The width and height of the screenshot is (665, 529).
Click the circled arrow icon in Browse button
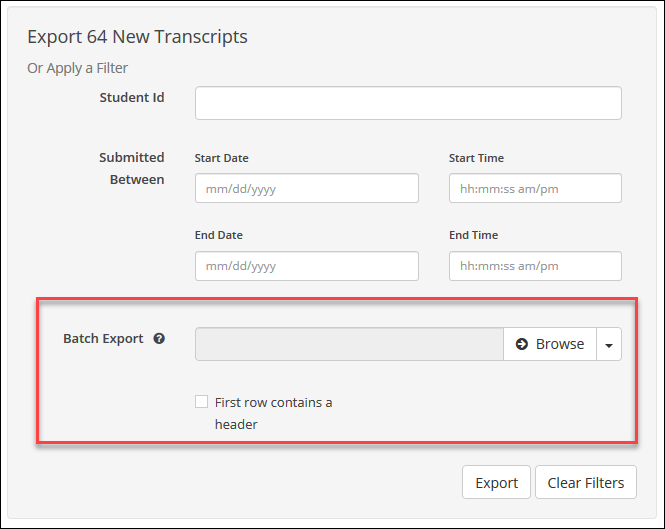coord(521,344)
